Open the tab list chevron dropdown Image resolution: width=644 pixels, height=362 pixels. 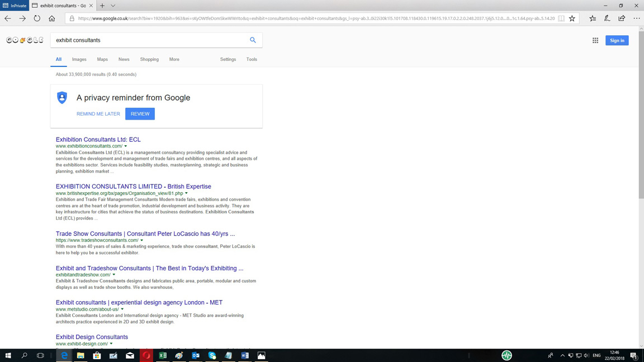click(x=113, y=6)
